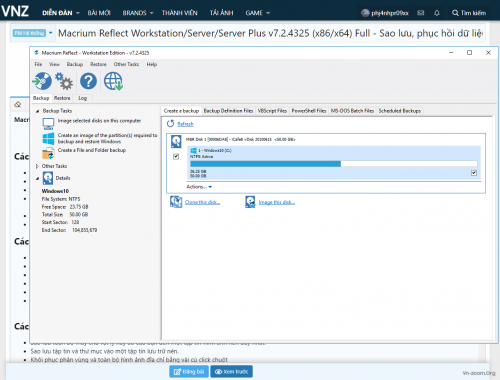Click the C: partition usage bar

(333, 164)
